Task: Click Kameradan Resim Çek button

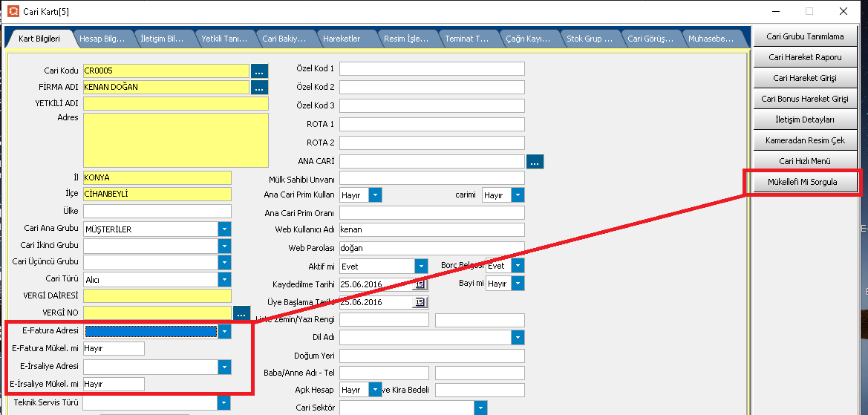Action: (x=805, y=140)
